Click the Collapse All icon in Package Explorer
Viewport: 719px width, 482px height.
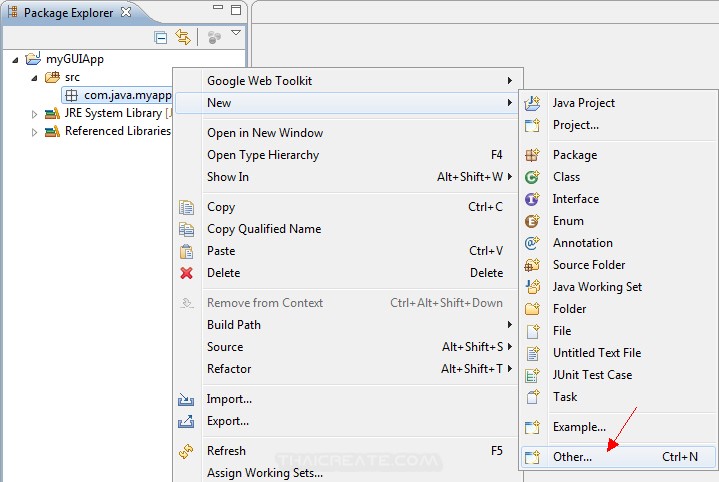(161, 37)
